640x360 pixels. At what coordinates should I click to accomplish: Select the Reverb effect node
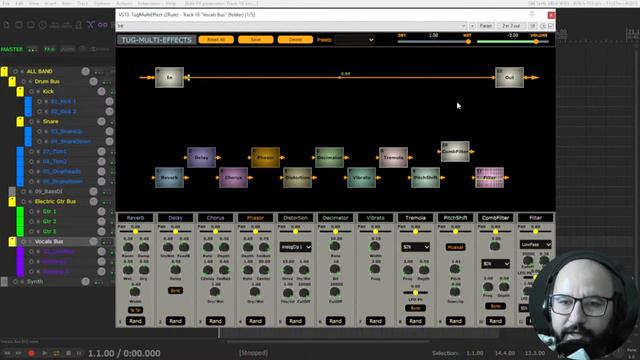[169, 178]
